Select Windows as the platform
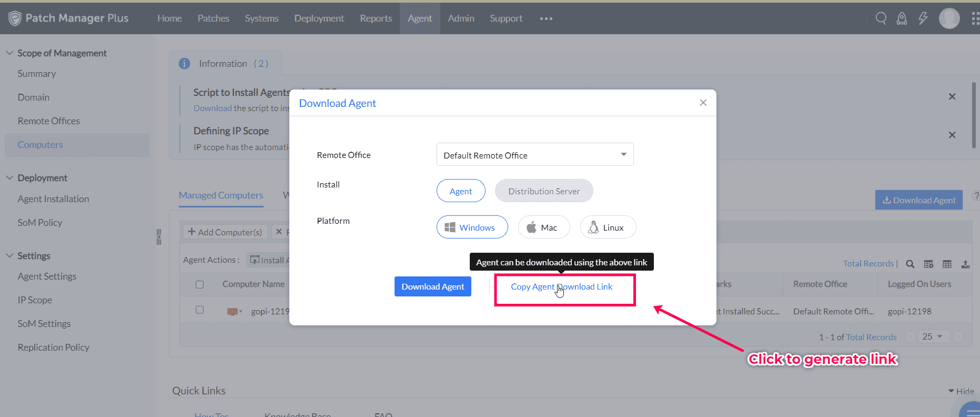Screen dimensions: 980x417 472,227
